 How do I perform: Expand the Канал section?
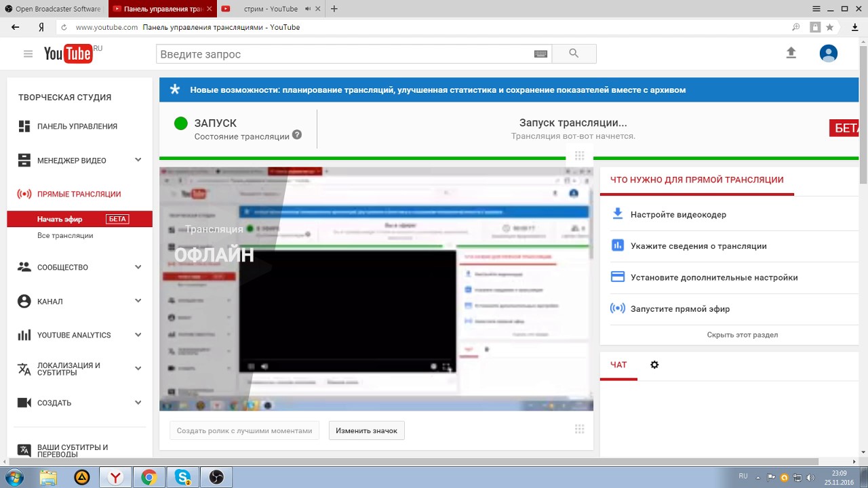pyautogui.click(x=138, y=301)
